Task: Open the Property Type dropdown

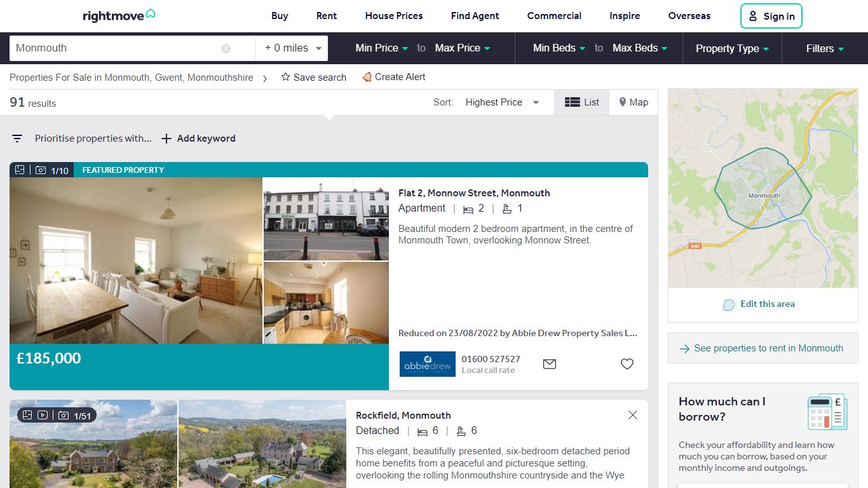Action: coord(732,48)
